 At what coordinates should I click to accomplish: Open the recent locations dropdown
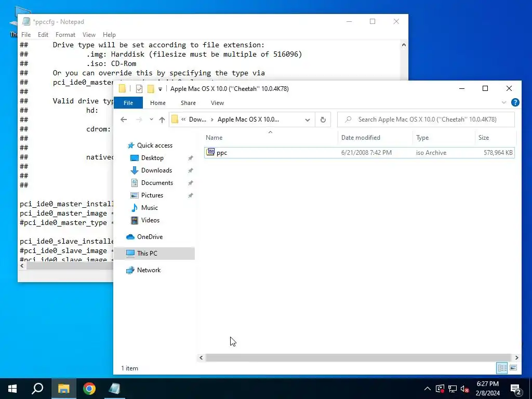coord(151,119)
